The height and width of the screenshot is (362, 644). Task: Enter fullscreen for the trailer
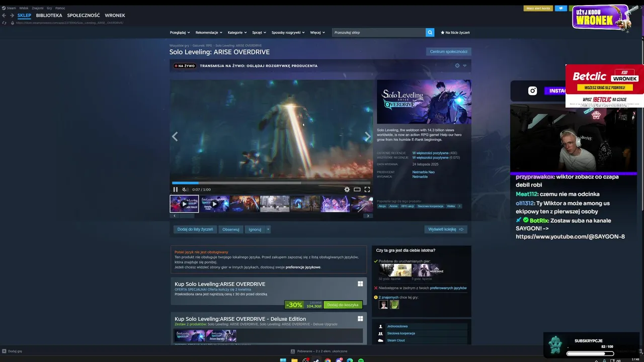pyautogui.click(x=367, y=190)
